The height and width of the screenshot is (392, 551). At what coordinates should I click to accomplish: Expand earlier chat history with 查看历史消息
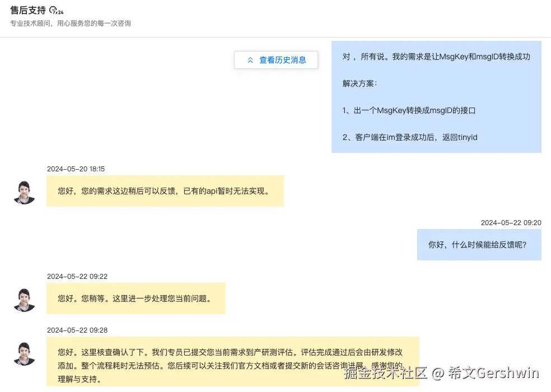(275, 60)
